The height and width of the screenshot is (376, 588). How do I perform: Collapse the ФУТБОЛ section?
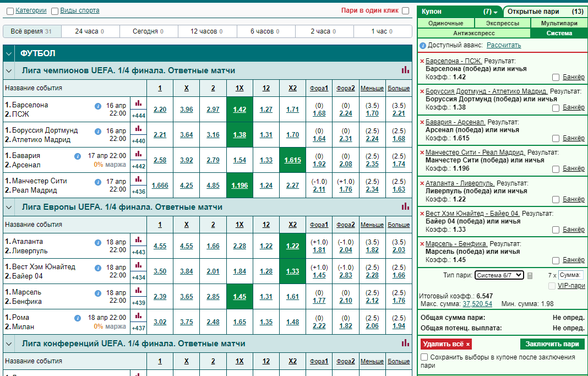coord(9,53)
